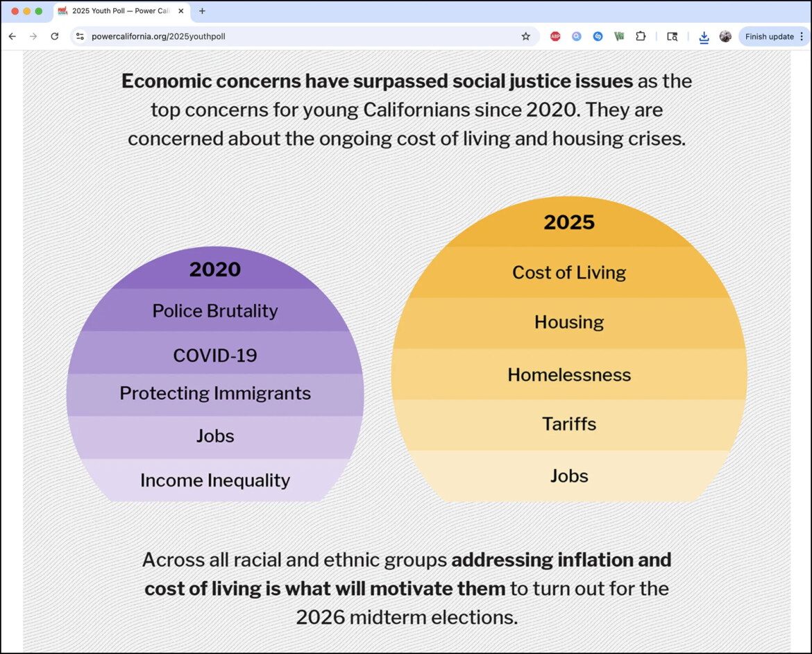This screenshot has width=812, height=654.
Task: Click the Finish update button
Action: click(x=769, y=36)
